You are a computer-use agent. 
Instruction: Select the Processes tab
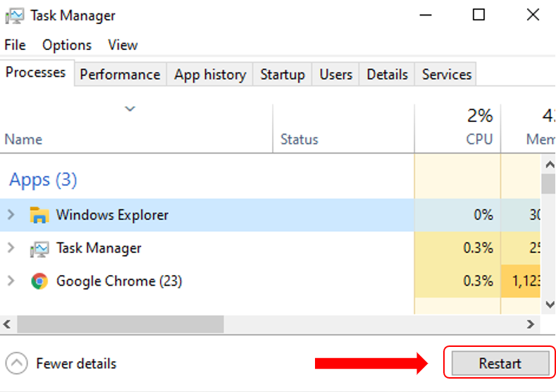point(37,73)
